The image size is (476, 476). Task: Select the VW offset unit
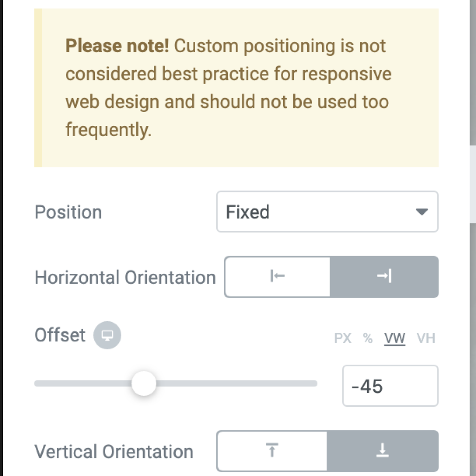click(x=395, y=338)
